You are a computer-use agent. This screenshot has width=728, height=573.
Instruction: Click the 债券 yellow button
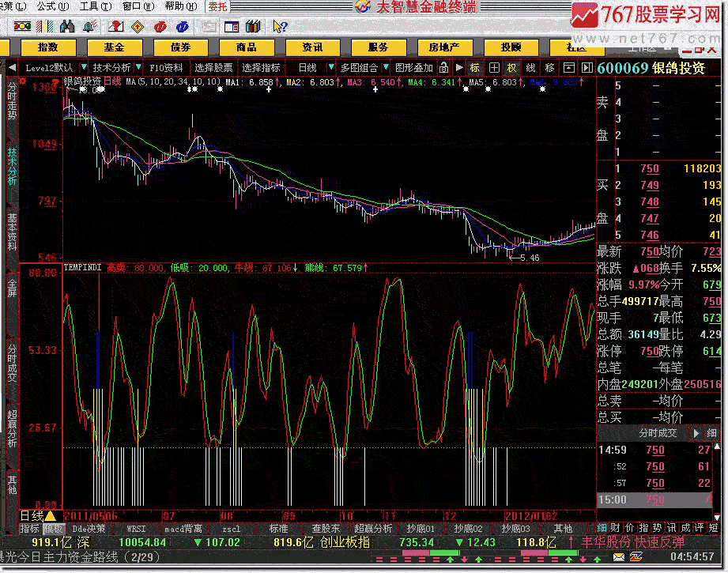coord(180,47)
